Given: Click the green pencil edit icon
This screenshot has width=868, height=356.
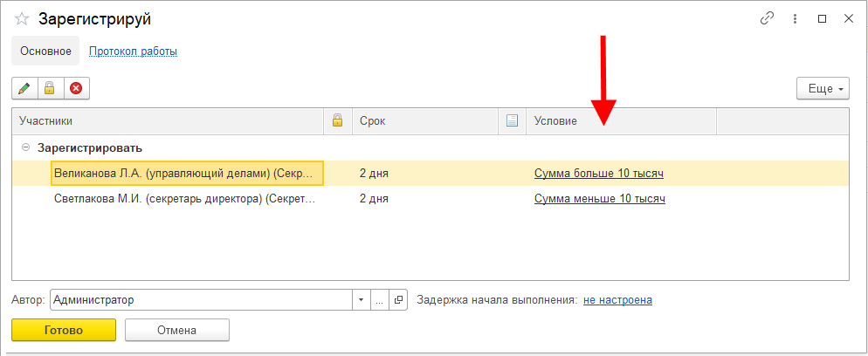Looking at the screenshot, I should [x=24, y=88].
